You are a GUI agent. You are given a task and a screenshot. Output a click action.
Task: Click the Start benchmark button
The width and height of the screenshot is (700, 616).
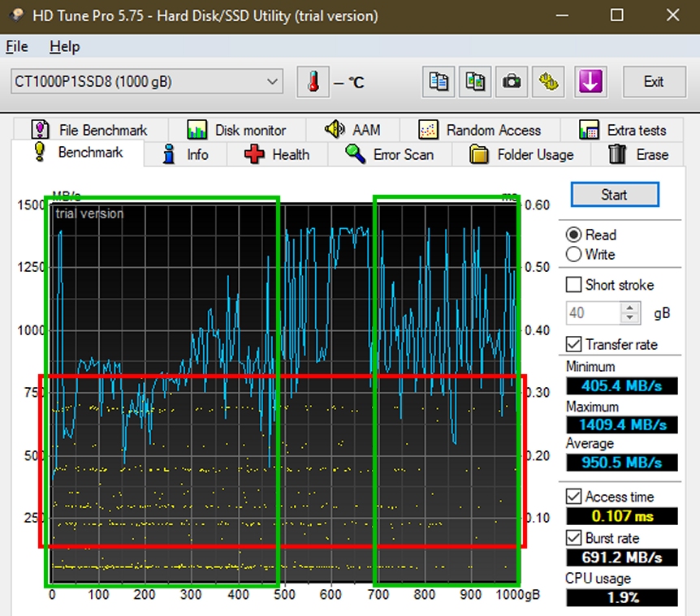tap(615, 195)
